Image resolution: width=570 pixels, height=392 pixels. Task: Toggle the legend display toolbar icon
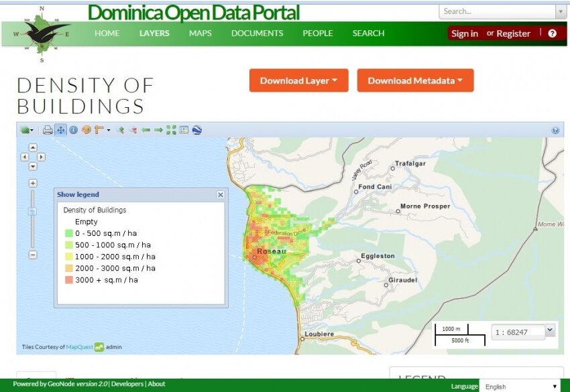[184, 130]
